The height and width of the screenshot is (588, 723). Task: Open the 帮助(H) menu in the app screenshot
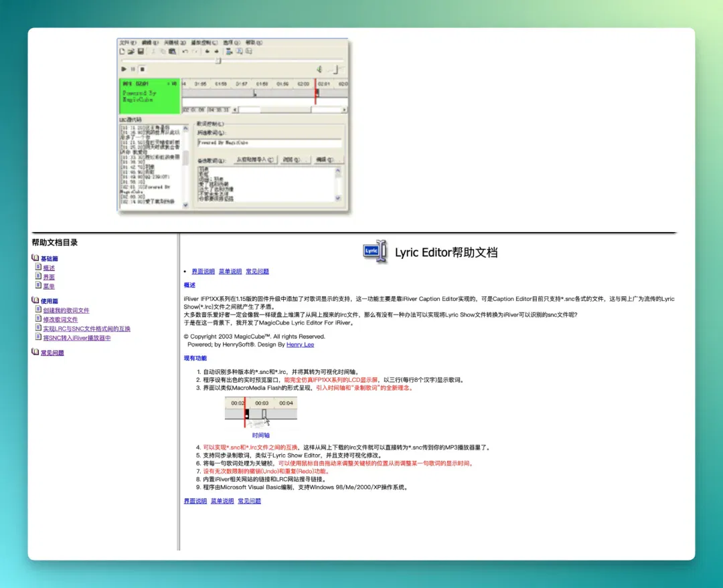click(x=254, y=43)
